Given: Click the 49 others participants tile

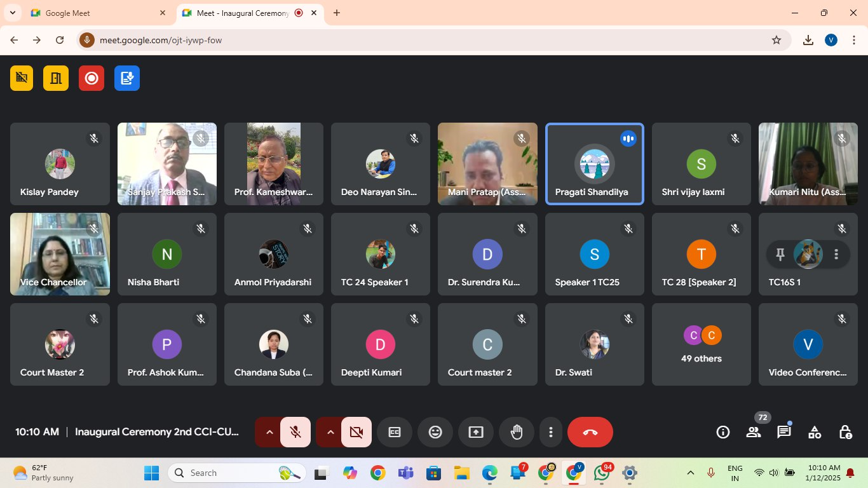Looking at the screenshot, I should tap(701, 344).
